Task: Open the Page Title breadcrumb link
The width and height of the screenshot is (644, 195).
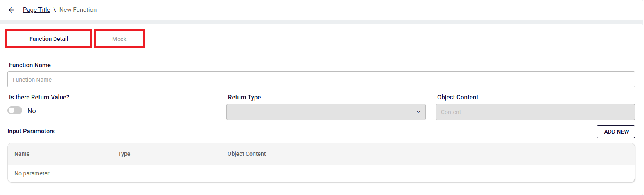Action: (36, 10)
